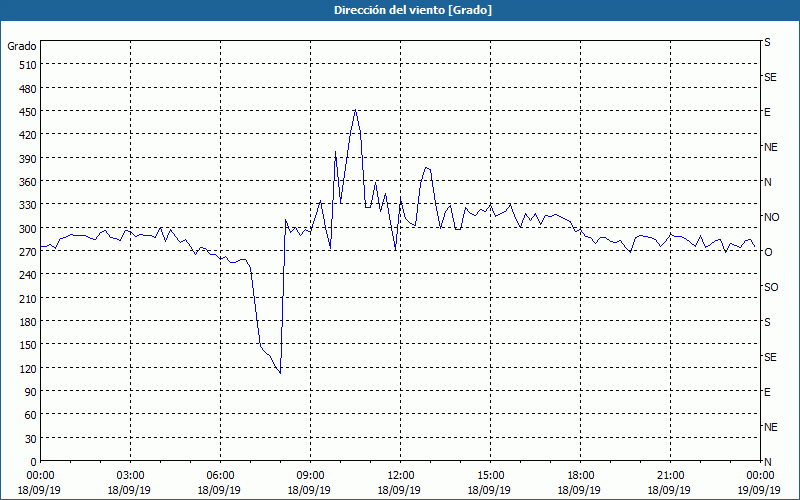The height and width of the screenshot is (500, 800).
Task: Select the 'Grado' y-axis unit label
Action: click(x=22, y=46)
